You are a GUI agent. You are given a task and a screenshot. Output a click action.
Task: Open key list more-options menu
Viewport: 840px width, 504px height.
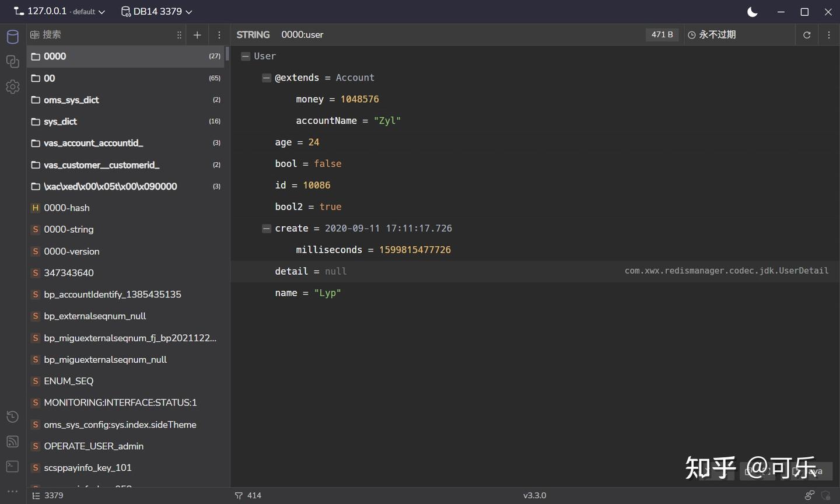coord(219,35)
